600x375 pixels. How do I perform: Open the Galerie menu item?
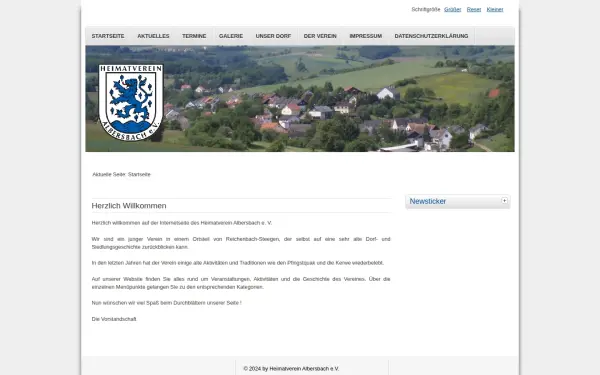(231, 36)
